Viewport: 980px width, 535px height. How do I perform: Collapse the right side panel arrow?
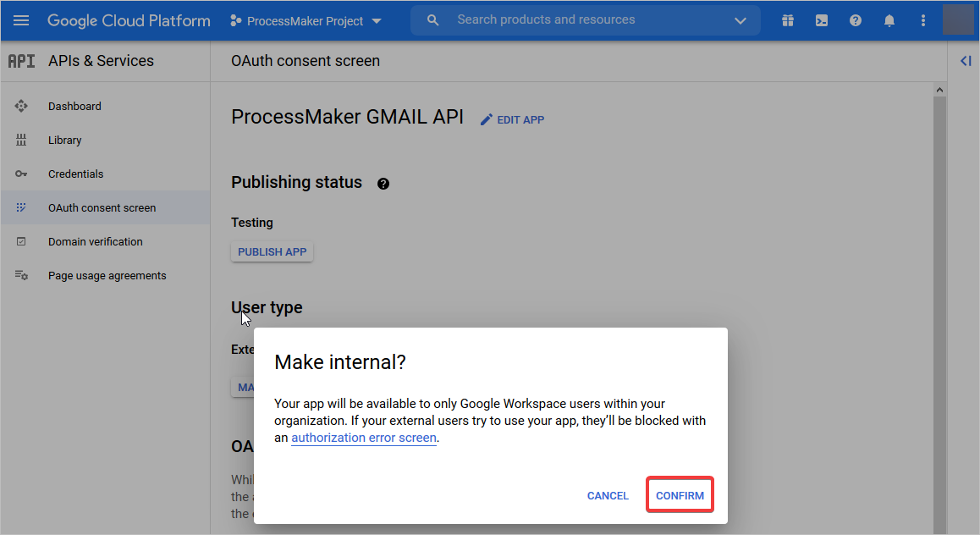(965, 60)
